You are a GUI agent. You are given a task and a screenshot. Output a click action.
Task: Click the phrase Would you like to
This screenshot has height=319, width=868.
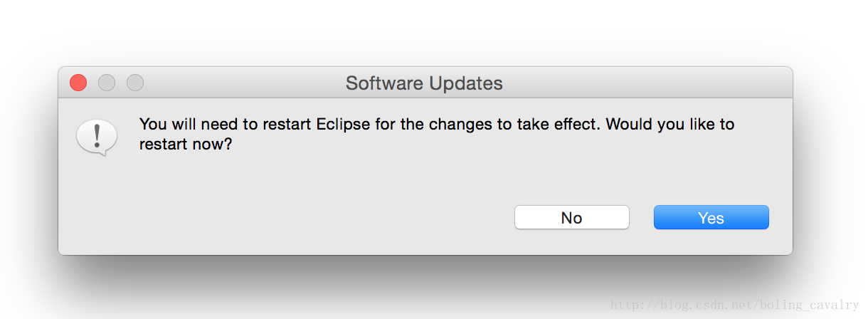pos(670,124)
